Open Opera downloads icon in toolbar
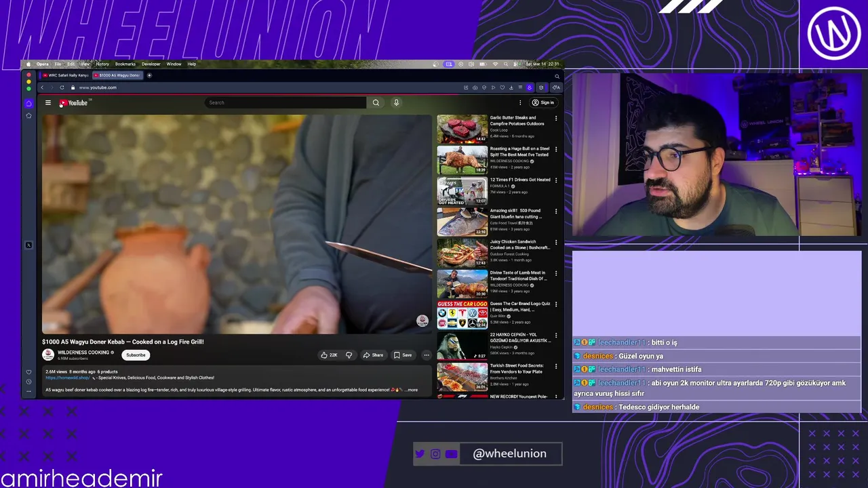Image resolution: width=868 pixels, height=488 pixels. click(x=511, y=87)
